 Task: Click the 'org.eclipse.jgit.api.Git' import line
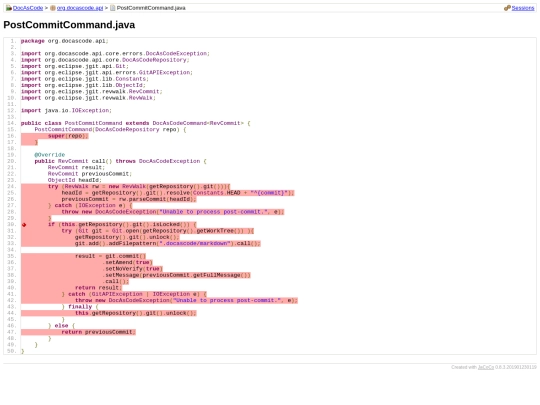coord(75,66)
